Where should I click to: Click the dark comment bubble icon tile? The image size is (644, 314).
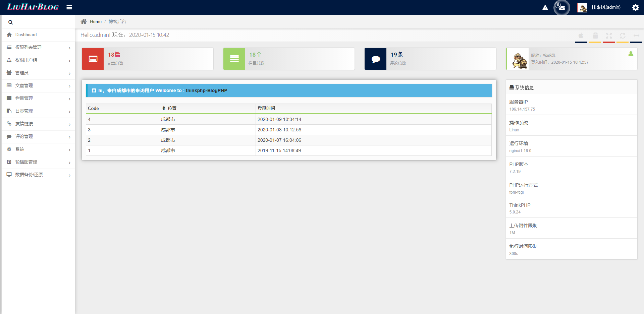tap(376, 59)
